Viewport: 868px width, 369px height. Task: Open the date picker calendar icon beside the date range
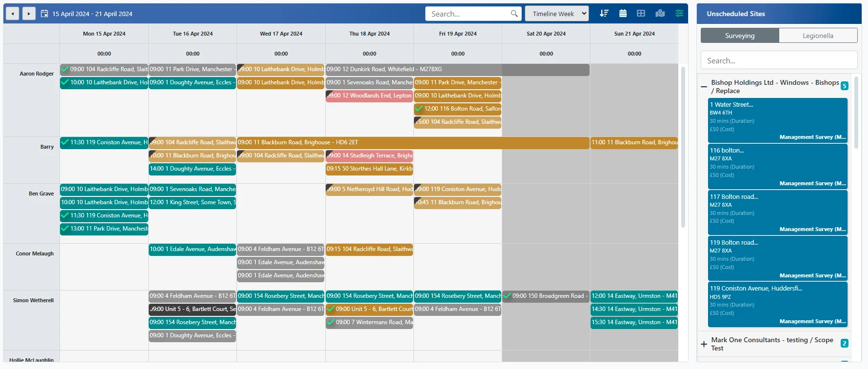[x=44, y=14]
